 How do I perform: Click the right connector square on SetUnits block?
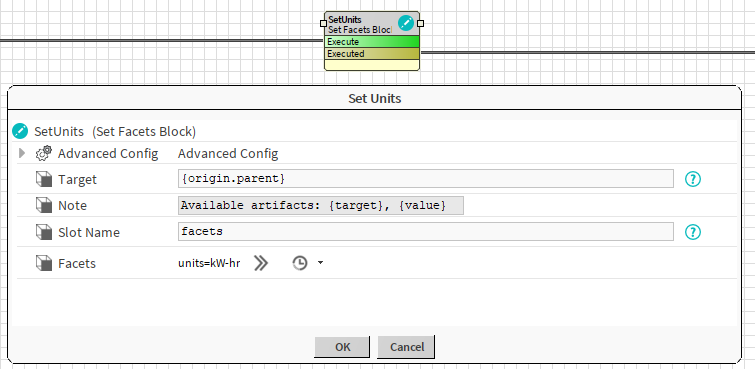tap(420, 23)
